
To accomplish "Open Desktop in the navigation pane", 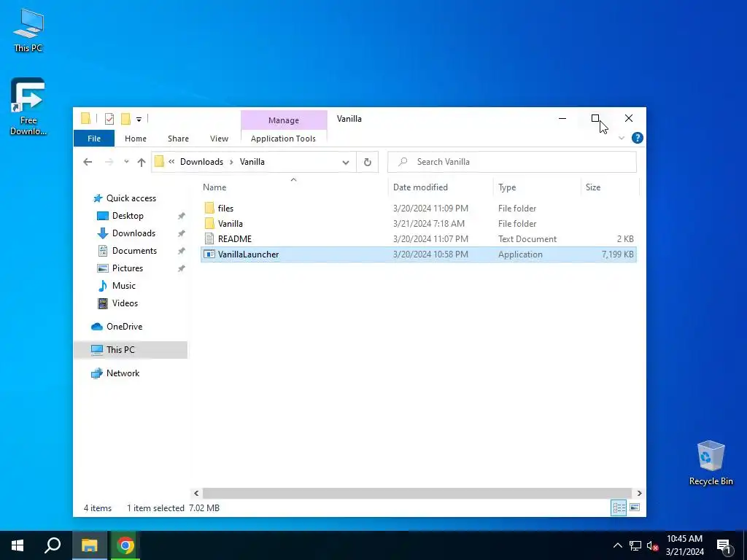I will pos(128,216).
